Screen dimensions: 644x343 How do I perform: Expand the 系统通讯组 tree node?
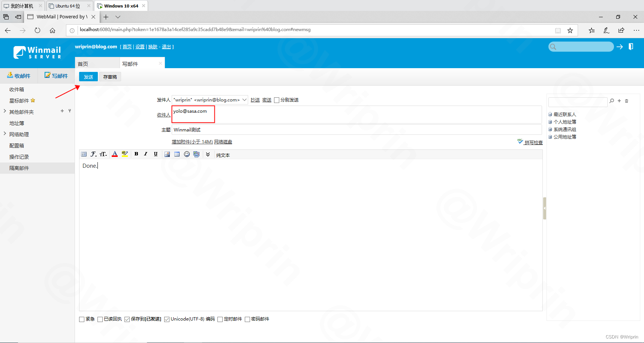(550, 130)
